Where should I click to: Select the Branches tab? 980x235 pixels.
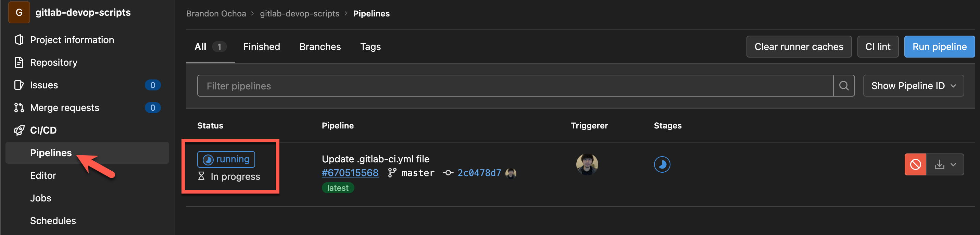tap(320, 47)
